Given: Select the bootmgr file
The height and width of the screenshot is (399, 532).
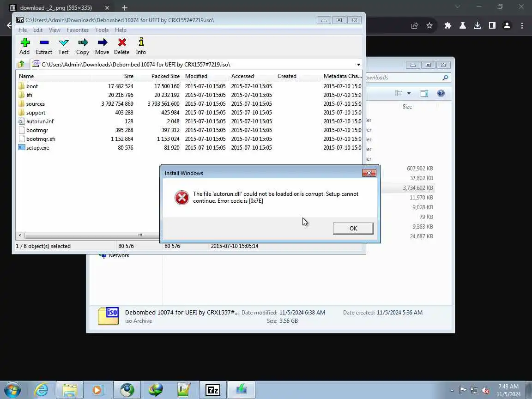Looking at the screenshot, I should (x=188, y=130).
